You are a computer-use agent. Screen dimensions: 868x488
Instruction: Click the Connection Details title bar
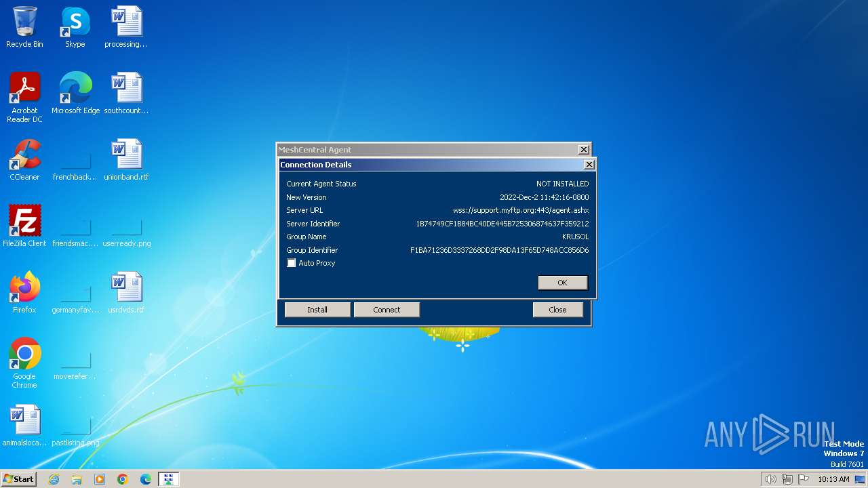click(x=431, y=165)
